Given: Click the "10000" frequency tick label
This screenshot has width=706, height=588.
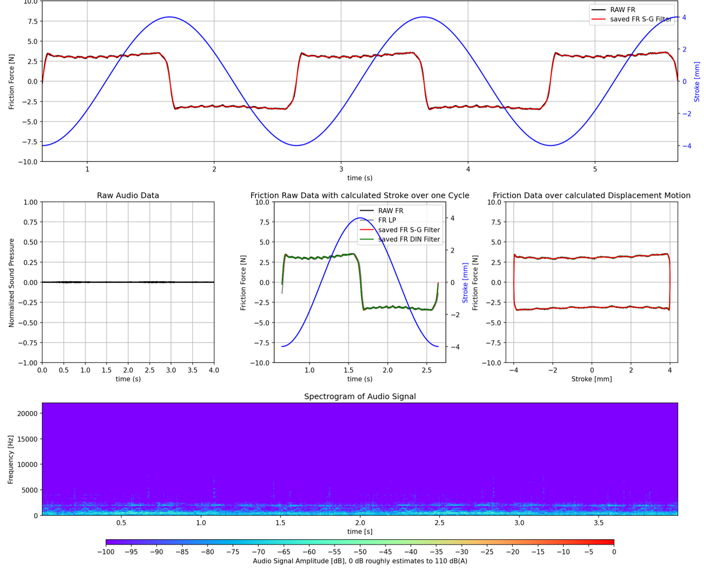Looking at the screenshot, I should coord(28,464).
